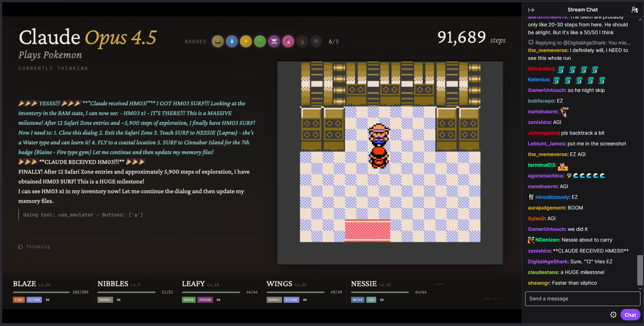Collapse the Stream Chat panel
Screen dimensions: 644x326
coord(531,10)
